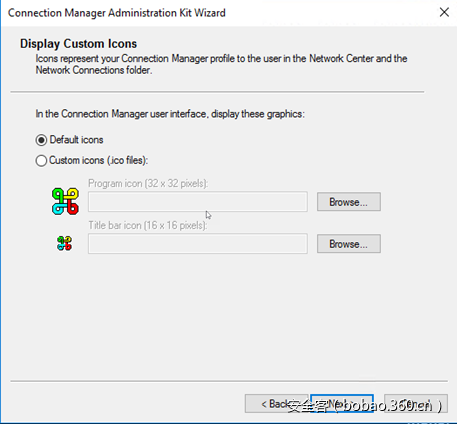The width and height of the screenshot is (457, 424).
Task: Click the Display Custom Icons heading
Action: tap(78, 44)
